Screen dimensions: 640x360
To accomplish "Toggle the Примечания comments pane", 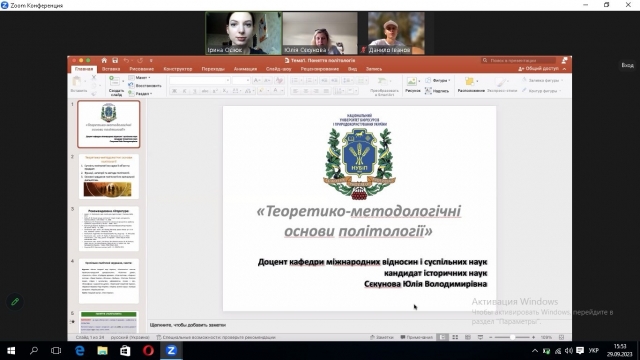I will (x=416, y=337).
